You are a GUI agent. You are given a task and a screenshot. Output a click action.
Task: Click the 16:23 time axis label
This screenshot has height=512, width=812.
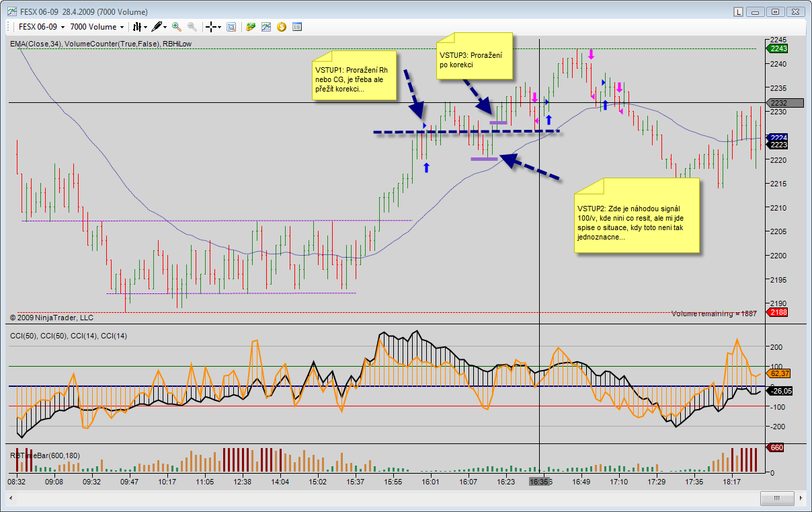pos(506,482)
